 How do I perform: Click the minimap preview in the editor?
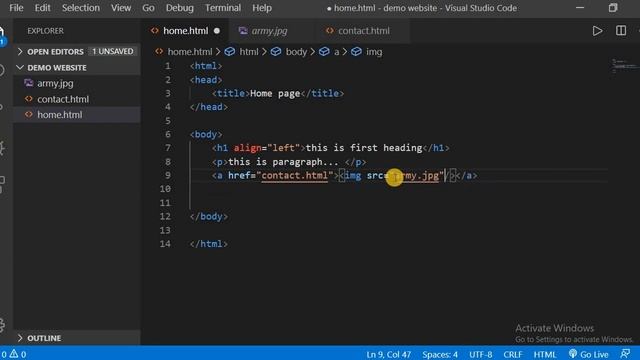[624, 66]
